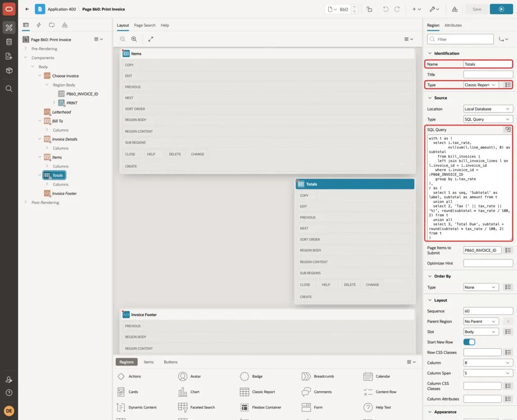This screenshot has height=420, width=517.
Task: Switch gallery to Items tab
Action: coord(148,362)
